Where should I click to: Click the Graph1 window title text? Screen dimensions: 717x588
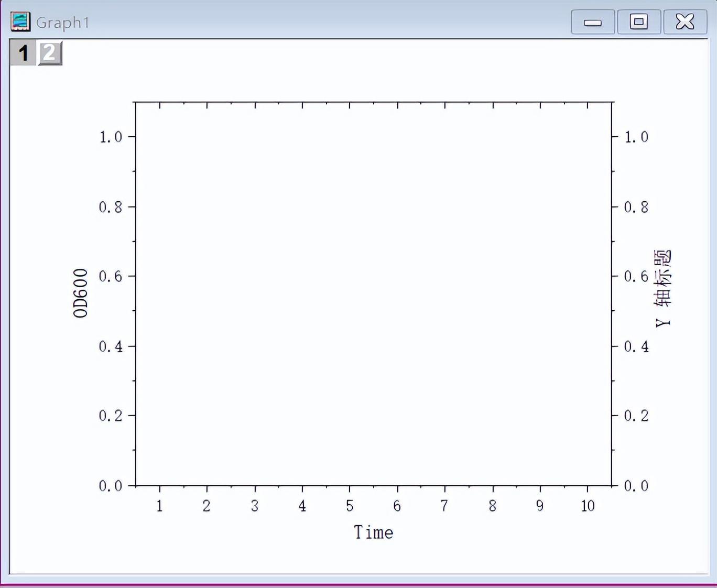point(63,23)
